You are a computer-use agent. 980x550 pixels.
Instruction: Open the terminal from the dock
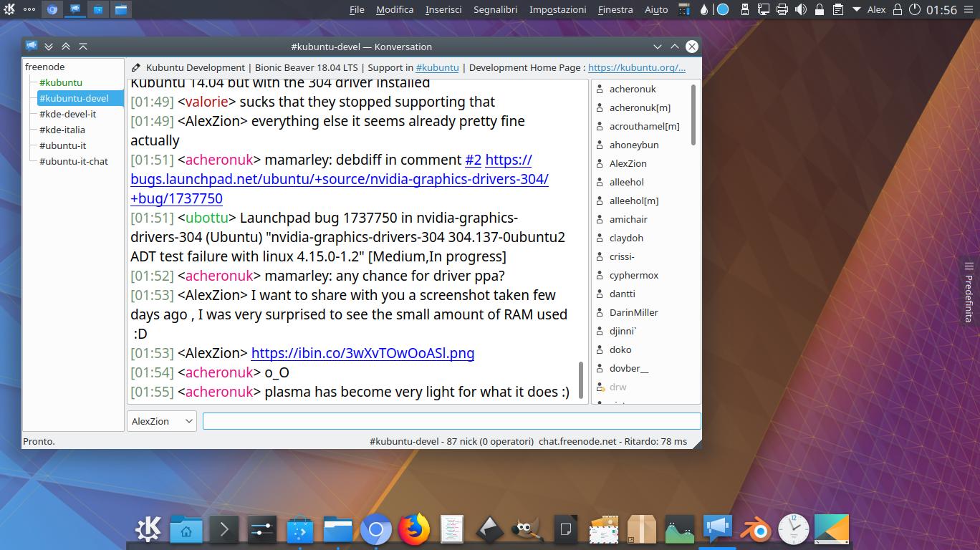coord(224,530)
